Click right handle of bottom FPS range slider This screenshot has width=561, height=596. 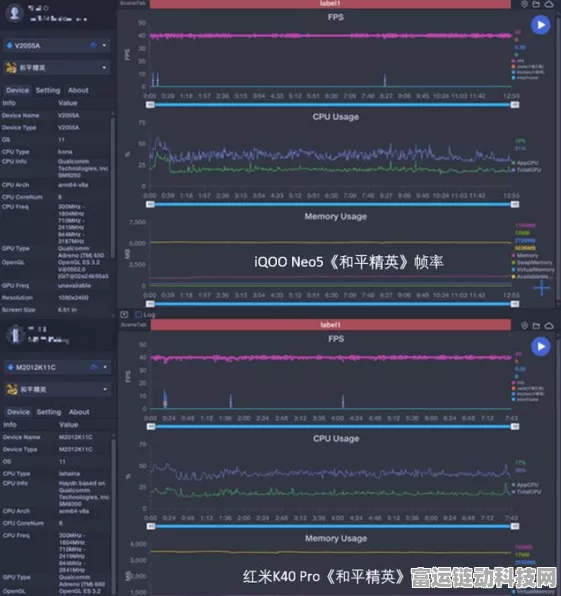point(515,426)
